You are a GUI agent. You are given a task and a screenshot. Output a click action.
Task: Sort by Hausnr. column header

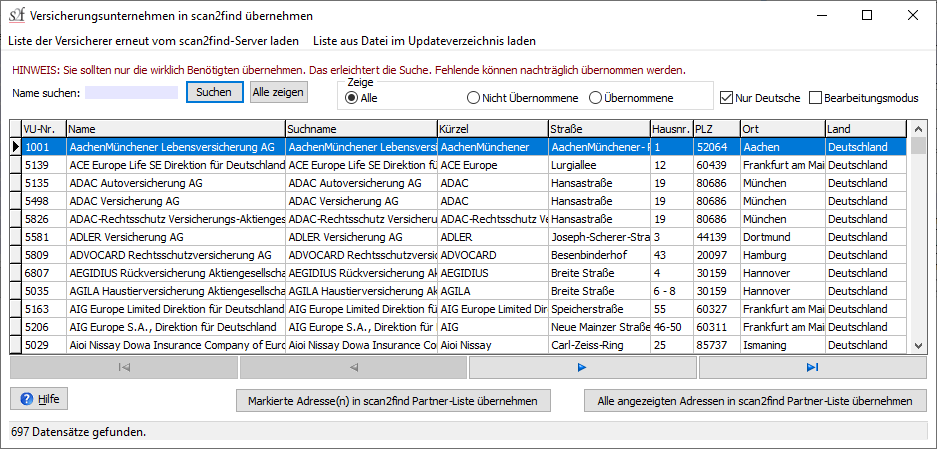pos(672,129)
